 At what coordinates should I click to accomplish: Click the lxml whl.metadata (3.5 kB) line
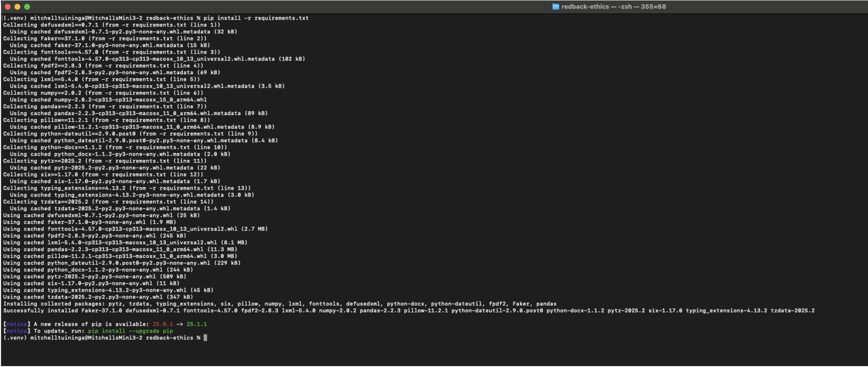(147, 86)
